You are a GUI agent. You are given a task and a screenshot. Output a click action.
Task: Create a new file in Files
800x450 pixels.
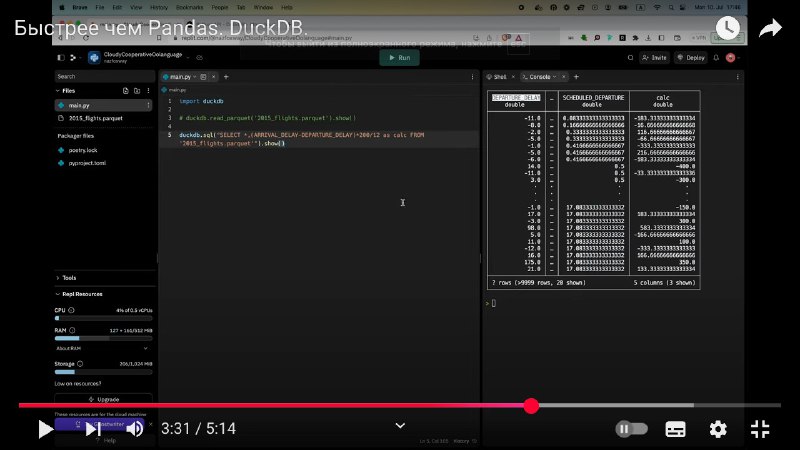coord(126,91)
